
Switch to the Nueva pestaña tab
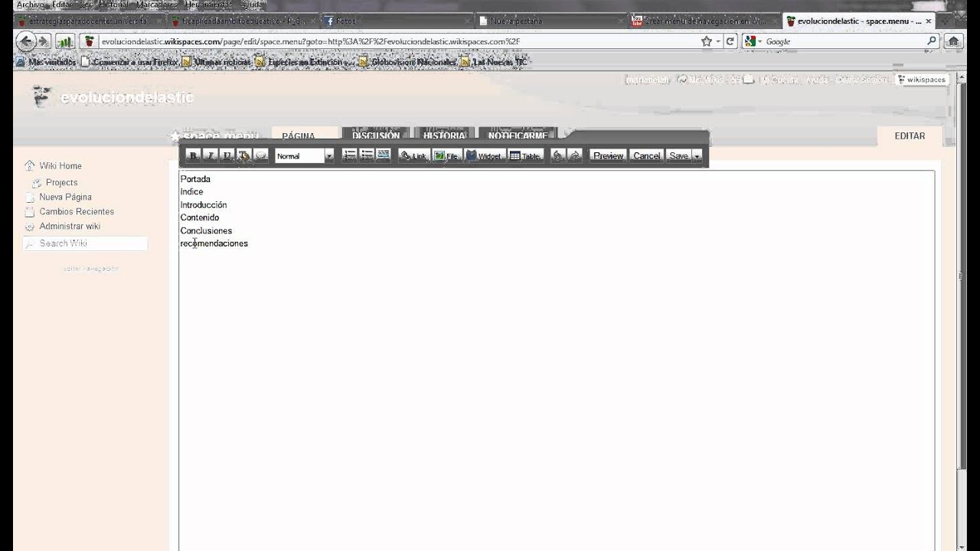[549, 21]
